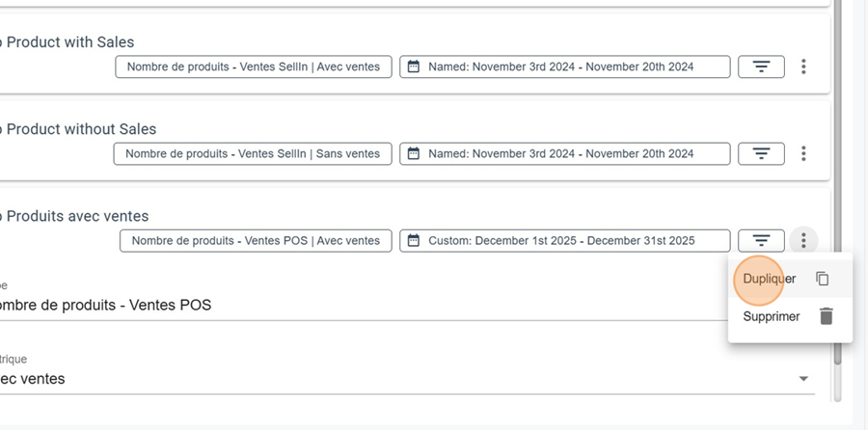Click the Produits avec ventes title
868x430 pixels.
pyautogui.click(x=77, y=216)
